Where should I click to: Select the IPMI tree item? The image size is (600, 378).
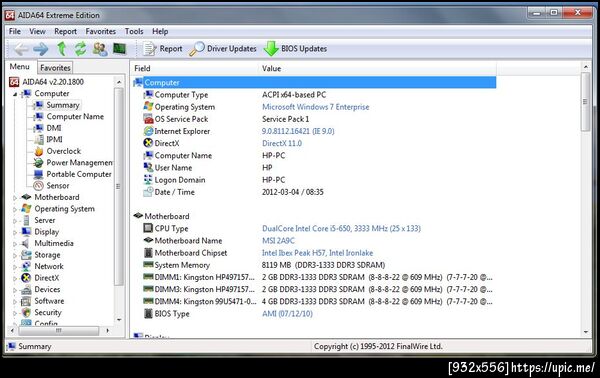point(54,139)
